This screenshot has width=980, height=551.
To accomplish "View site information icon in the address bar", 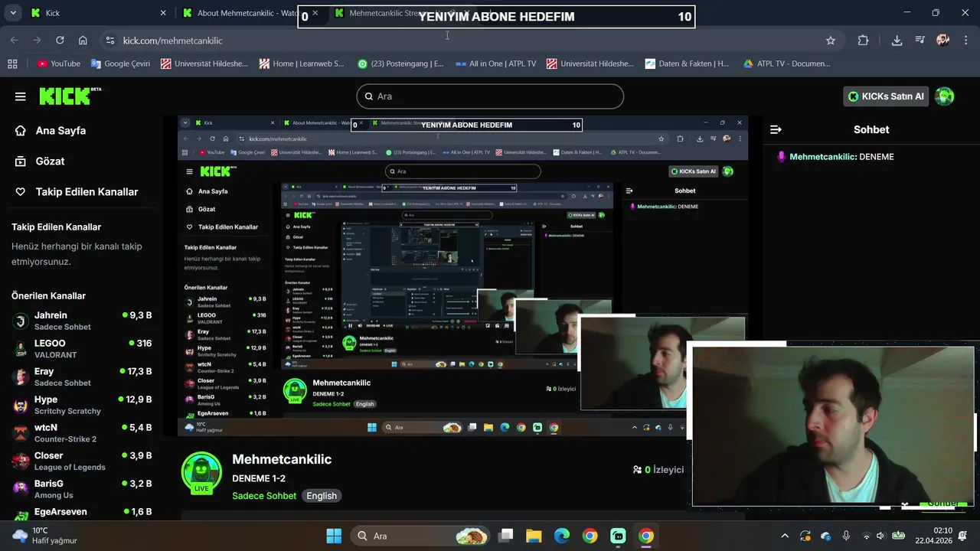I will (109, 41).
